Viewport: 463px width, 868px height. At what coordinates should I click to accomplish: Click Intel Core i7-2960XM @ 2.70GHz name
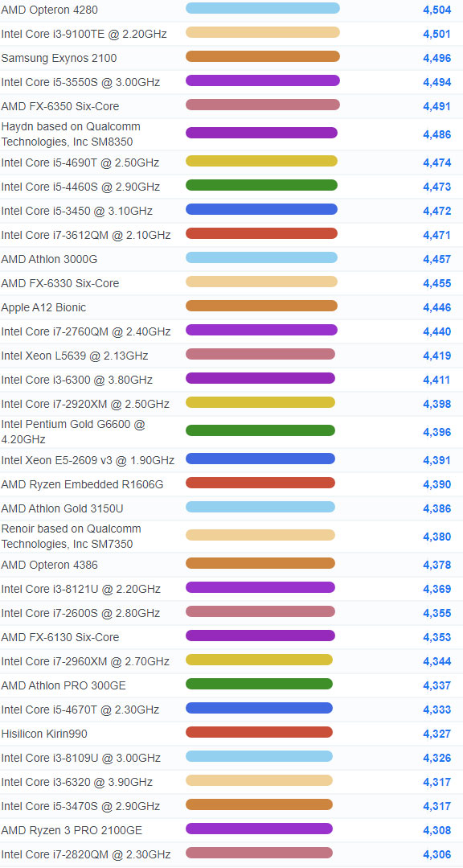pos(85,661)
